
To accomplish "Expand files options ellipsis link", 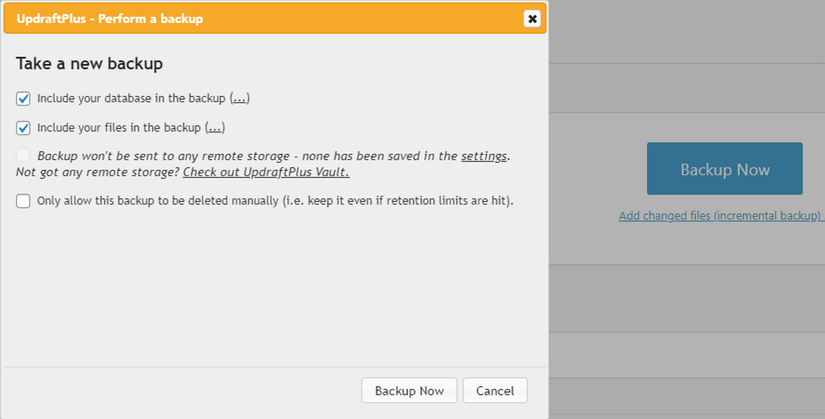I will coord(215,128).
